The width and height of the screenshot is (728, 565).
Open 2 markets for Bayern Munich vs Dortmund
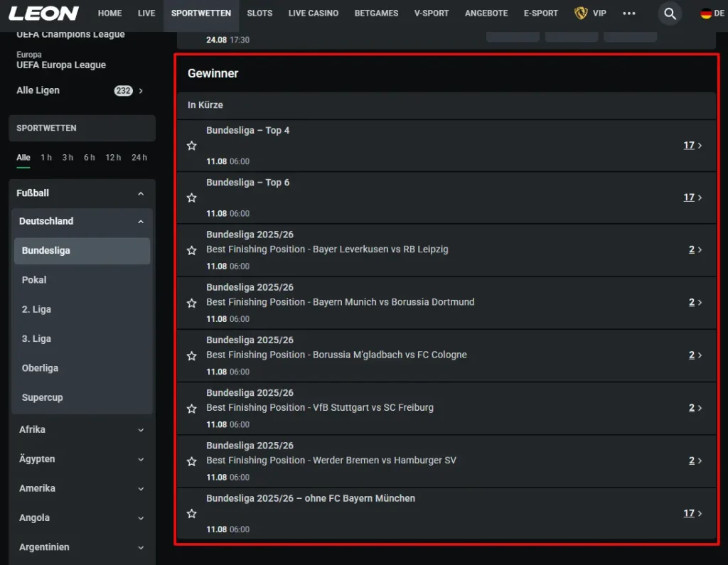pyautogui.click(x=695, y=303)
